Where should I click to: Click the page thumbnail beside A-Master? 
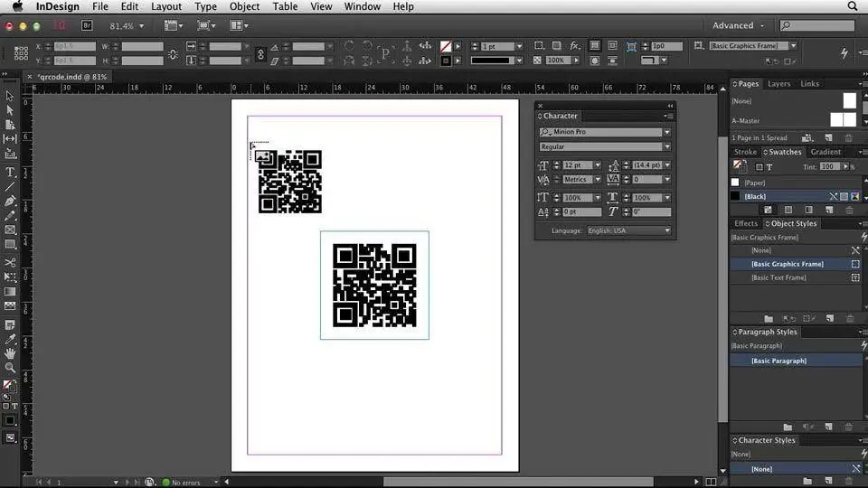(843, 119)
